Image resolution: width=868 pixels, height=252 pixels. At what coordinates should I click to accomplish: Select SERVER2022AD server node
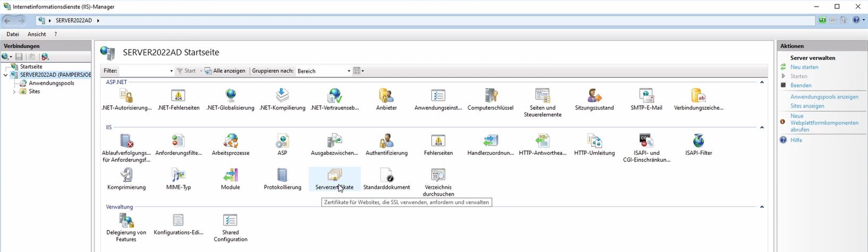pos(55,75)
